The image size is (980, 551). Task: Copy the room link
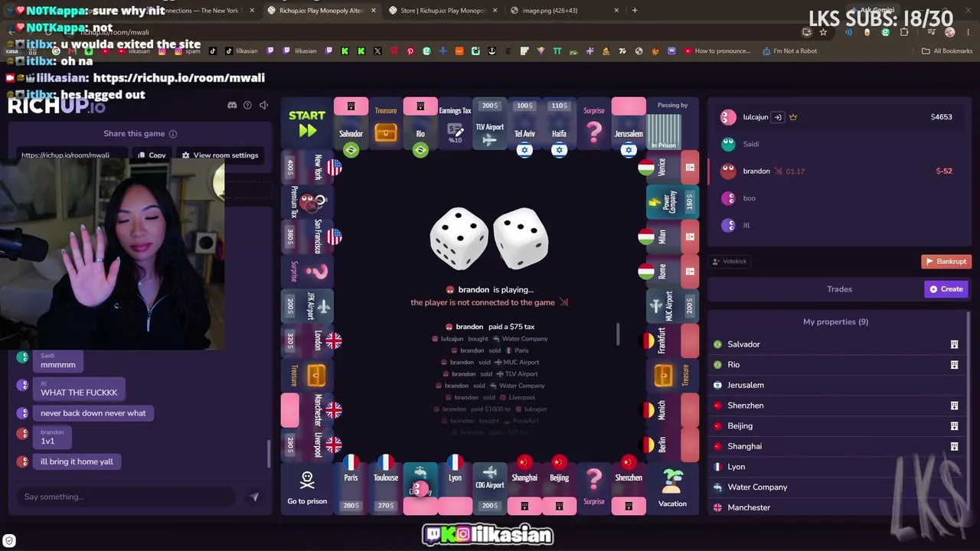pos(152,155)
